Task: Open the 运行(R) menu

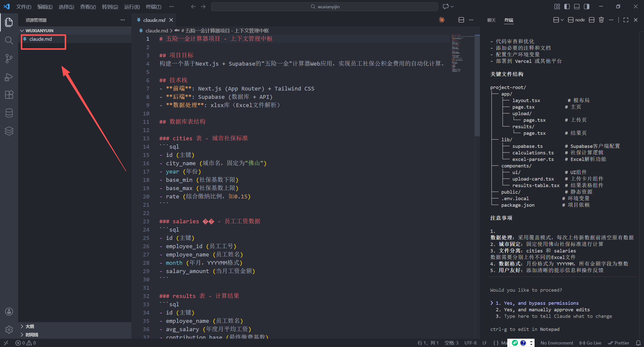Action: [x=132, y=7]
